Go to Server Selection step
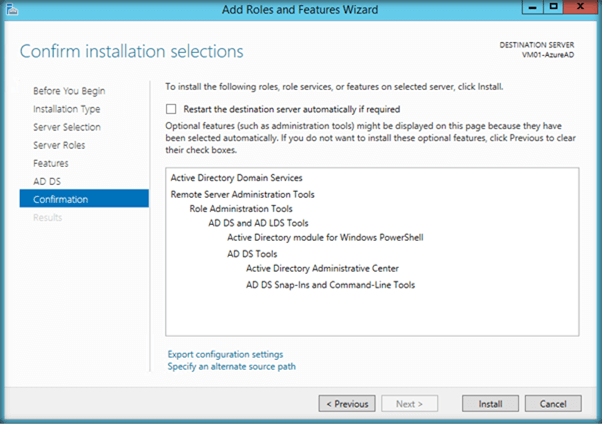This screenshot has height=424, width=602. coord(67,127)
